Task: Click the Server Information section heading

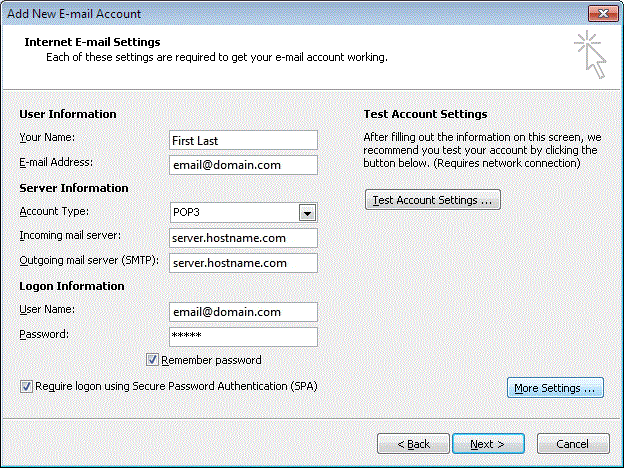Action: (x=74, y=188)
